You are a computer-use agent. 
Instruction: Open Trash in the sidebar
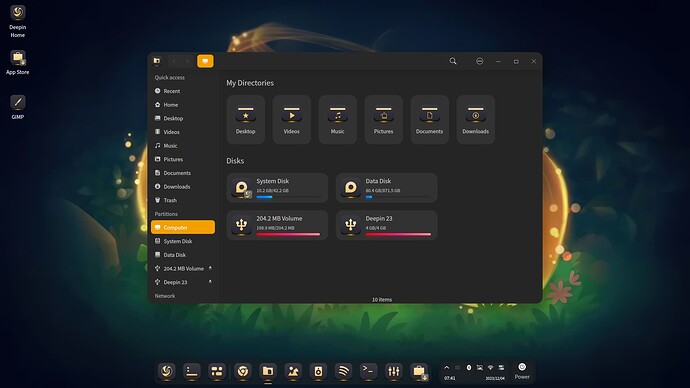183,200
